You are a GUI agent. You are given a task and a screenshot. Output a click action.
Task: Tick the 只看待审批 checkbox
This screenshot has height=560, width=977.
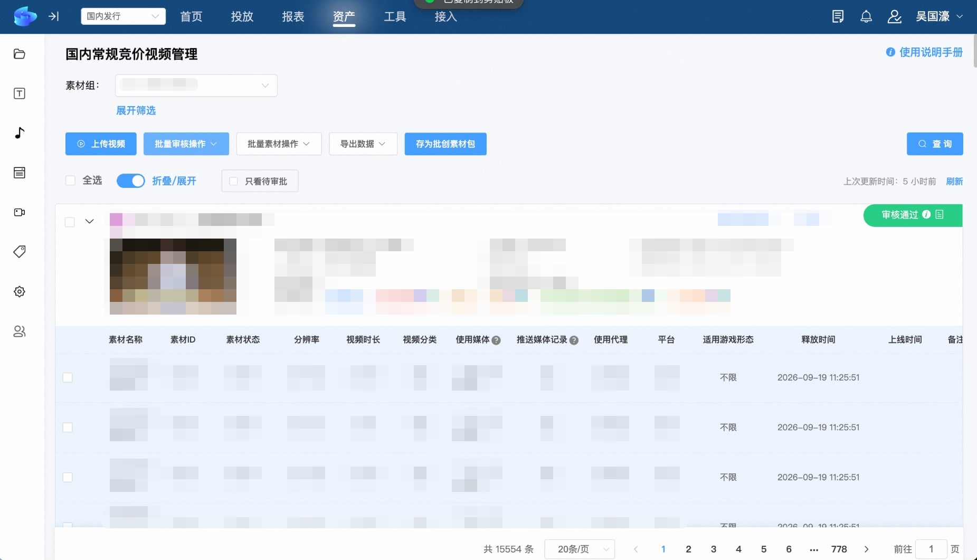[233, 181]
